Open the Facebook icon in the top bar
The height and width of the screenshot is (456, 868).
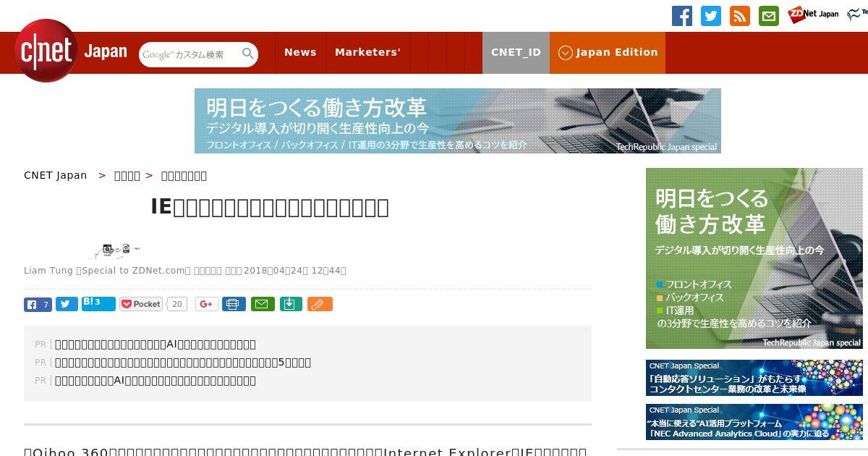pyautogui.click(x=682, y=16)
